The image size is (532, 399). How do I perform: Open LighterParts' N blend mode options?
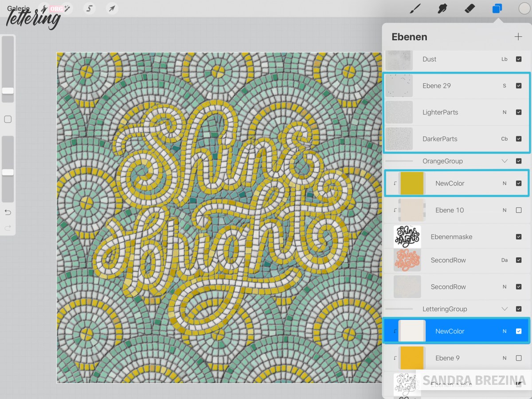click(x=505, y=112)
